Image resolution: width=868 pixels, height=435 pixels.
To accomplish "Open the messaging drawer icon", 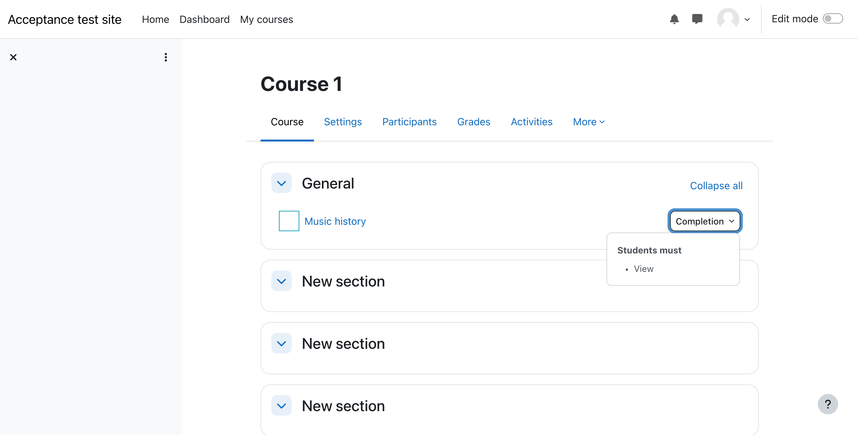I will 697,19.
